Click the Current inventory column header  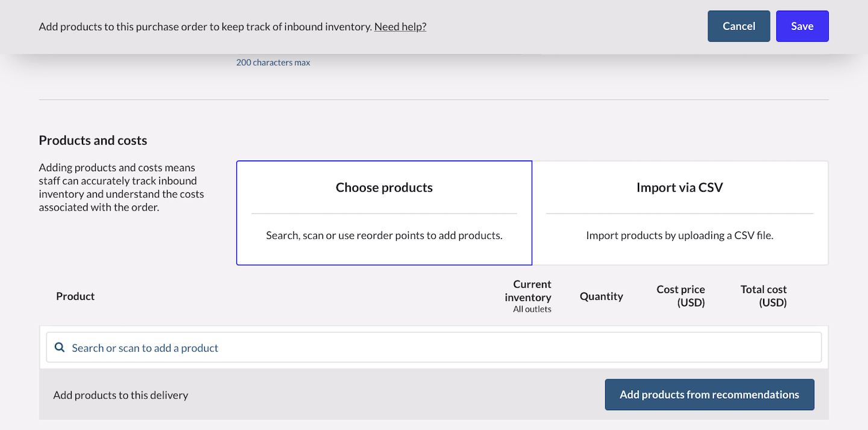528,291
